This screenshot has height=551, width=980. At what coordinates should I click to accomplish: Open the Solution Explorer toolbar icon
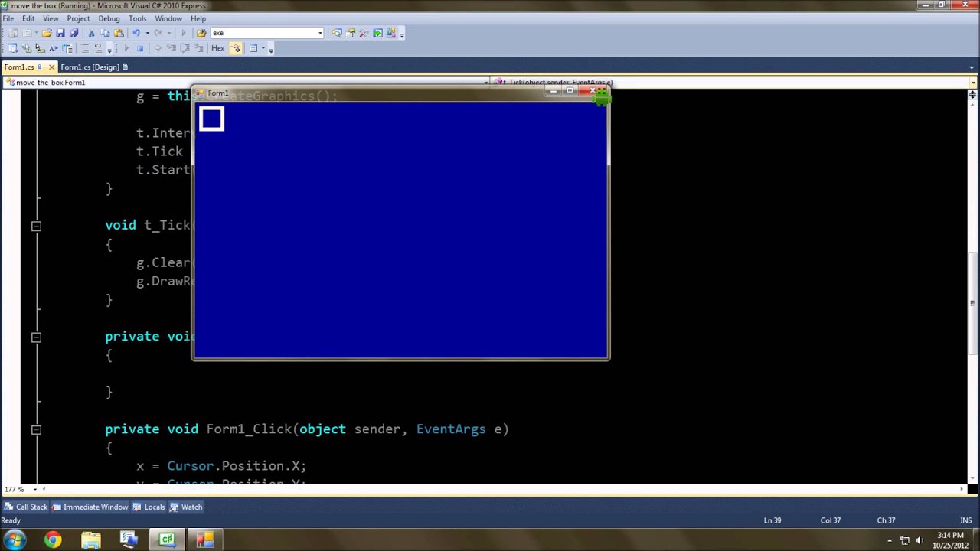pos(336,33)
